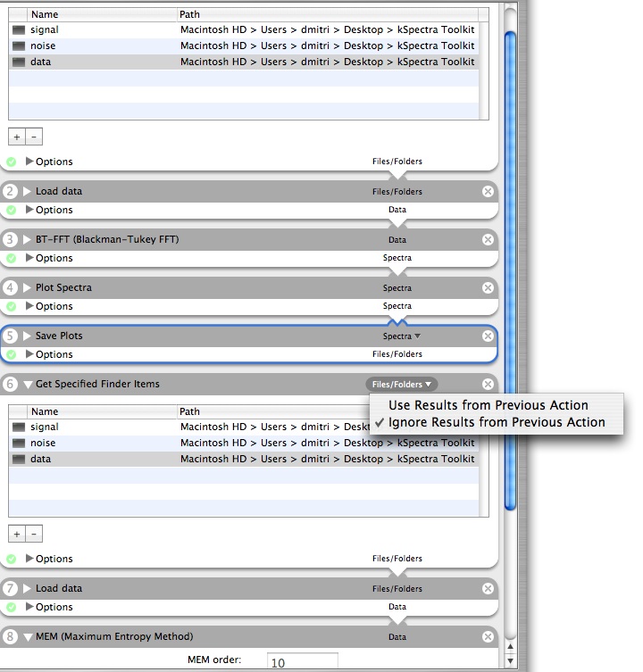Click Path column header in top list
Screen dimensions: 643x672
click(328, 14)
